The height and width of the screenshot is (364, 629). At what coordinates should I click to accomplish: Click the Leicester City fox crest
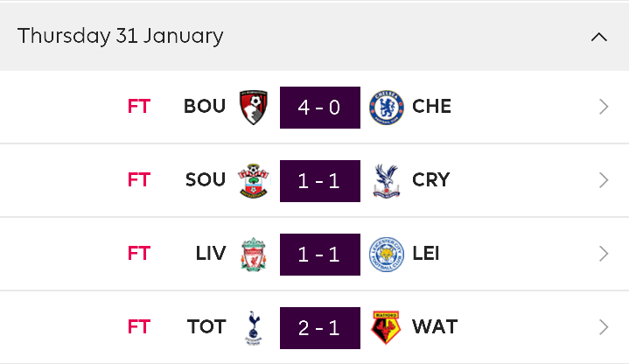(387, 255)
